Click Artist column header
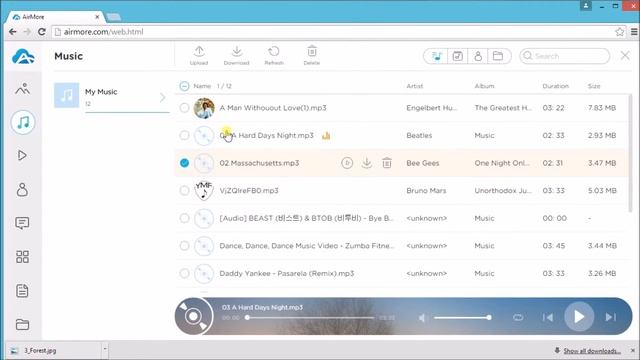The image size is (640, 360). pos(415,86)
